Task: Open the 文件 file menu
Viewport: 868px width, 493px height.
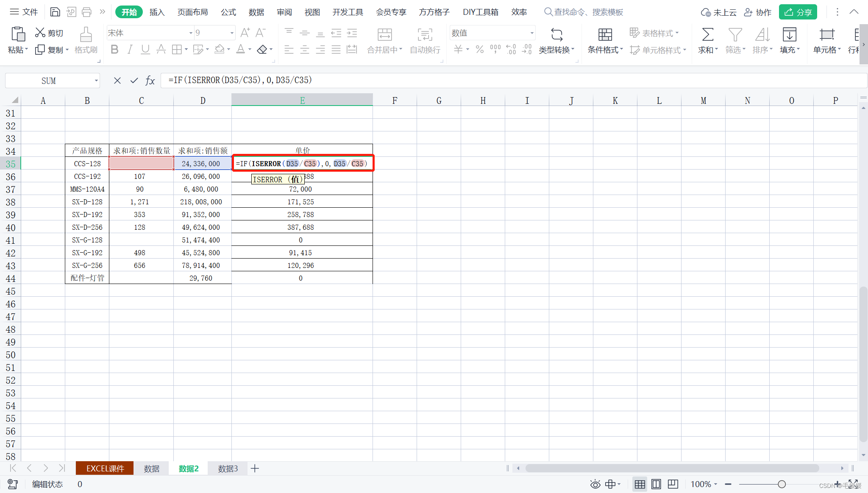Action: (x=24, y=12)
